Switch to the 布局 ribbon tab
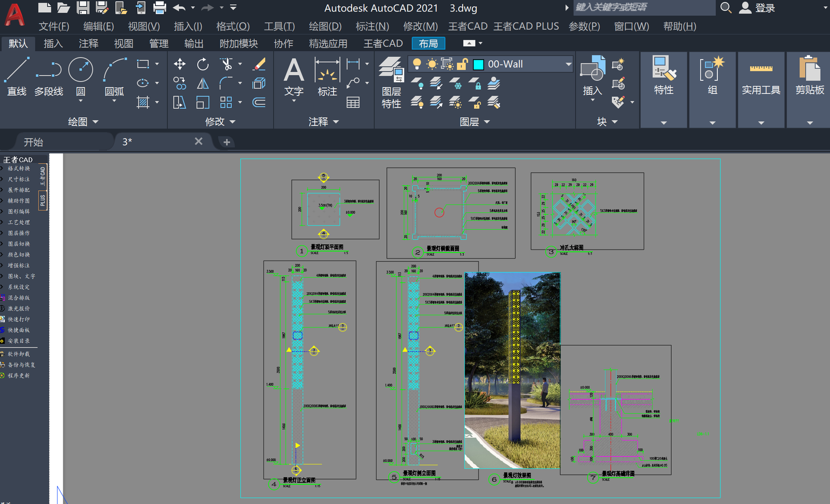Screen dimensions: 830x504 428,44
